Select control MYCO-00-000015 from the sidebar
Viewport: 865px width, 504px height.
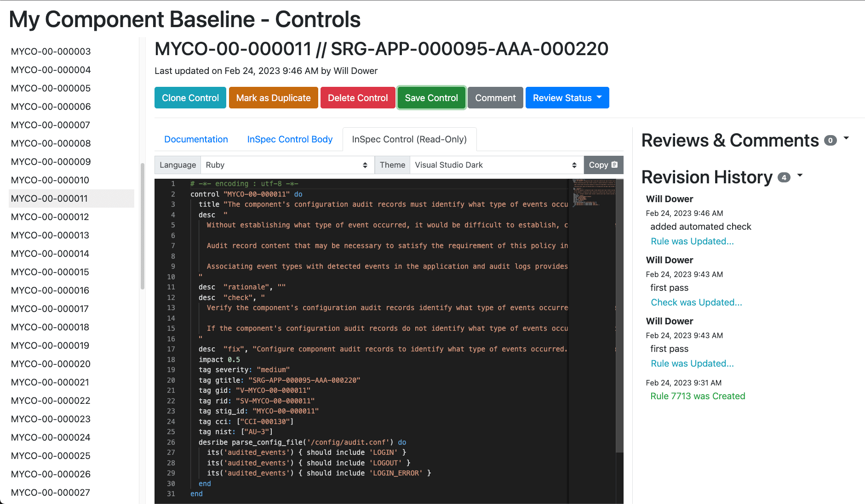pyautogui.click(x=50, y=272)
